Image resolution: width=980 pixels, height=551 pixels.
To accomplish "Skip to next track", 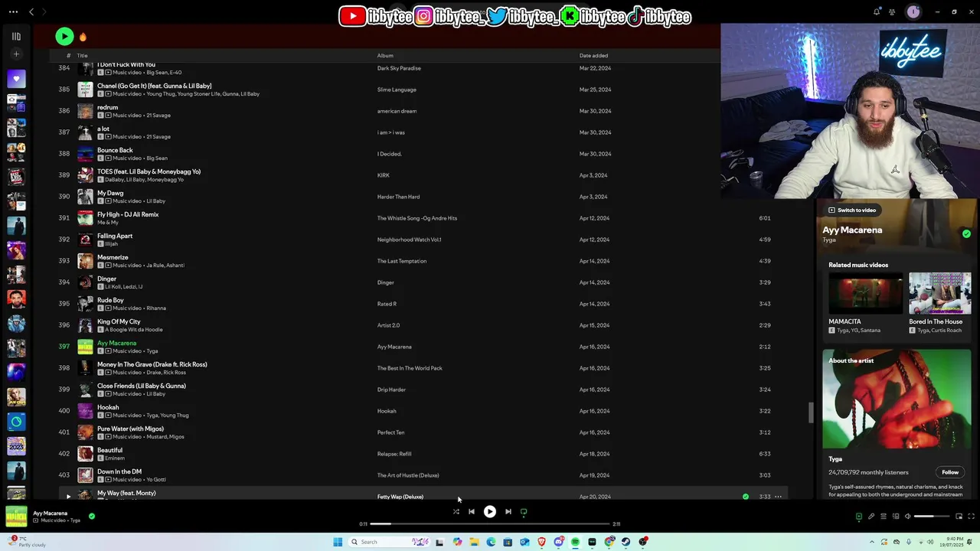I will (x=508, y=511).
